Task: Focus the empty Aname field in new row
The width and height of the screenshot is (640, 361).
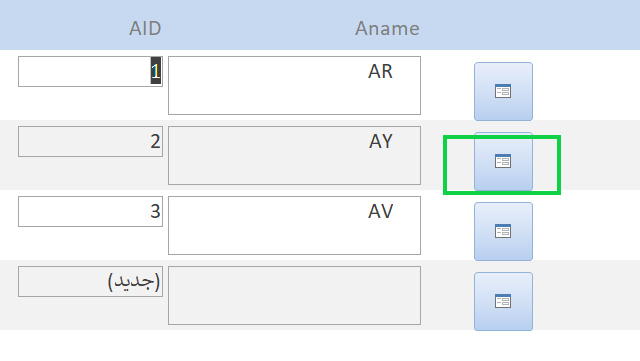Action: point(294,295)
